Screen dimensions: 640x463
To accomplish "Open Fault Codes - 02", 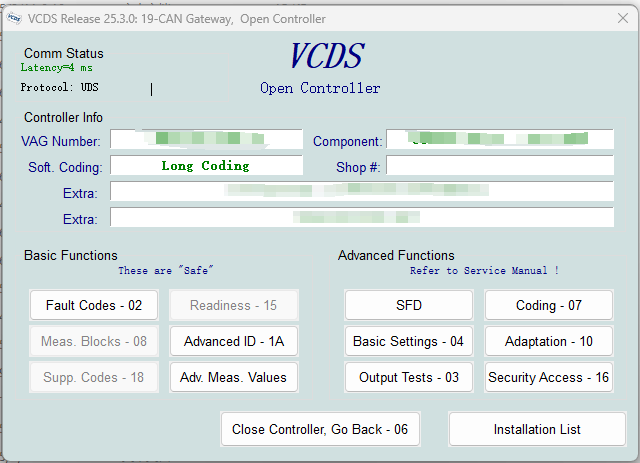I will pos(94,305).
